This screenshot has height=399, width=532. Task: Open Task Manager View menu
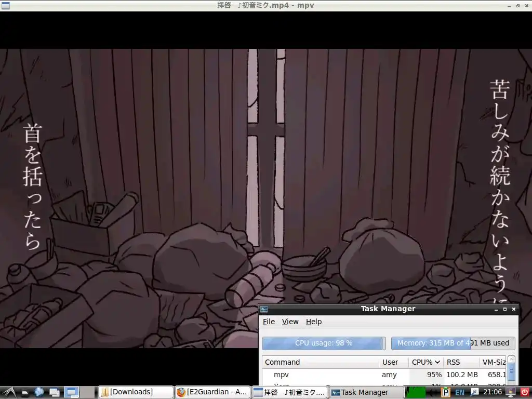click(x=290, y=322)
